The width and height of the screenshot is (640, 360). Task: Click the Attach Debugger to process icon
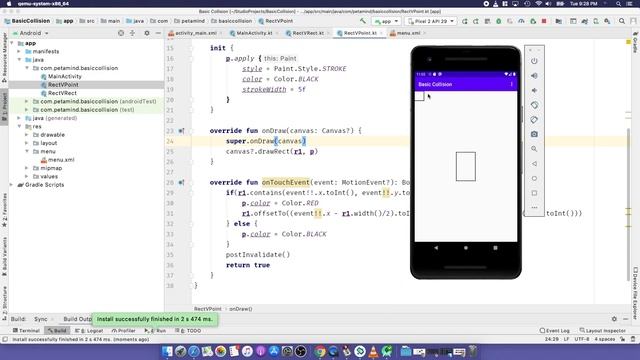pos(533,21)
